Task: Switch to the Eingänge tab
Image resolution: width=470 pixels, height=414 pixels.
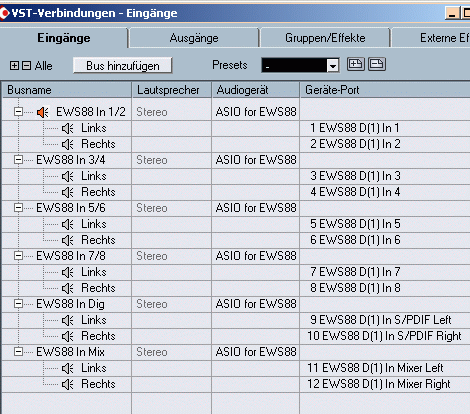Action: tap(64, 38)
